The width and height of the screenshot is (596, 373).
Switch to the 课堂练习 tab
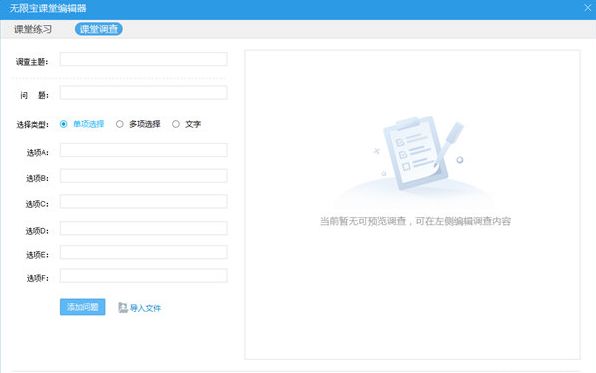pos(33,29)
